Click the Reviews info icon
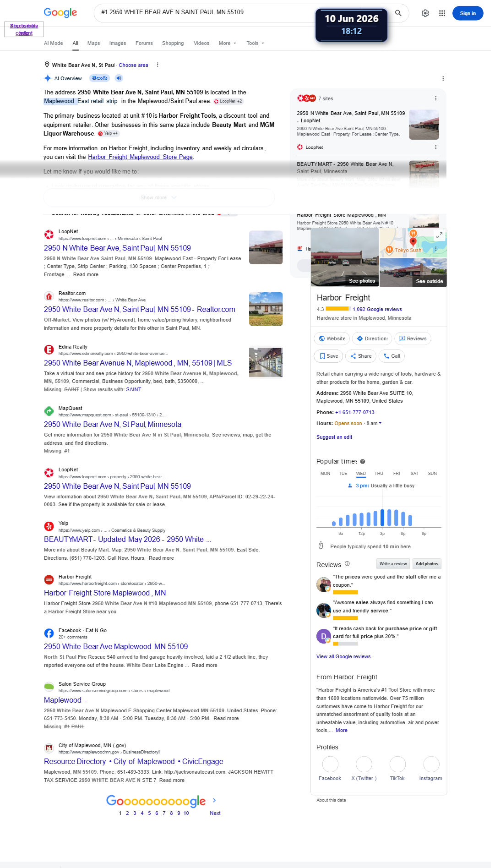This screenshot has width=495, height=868. tap(347, 564)
